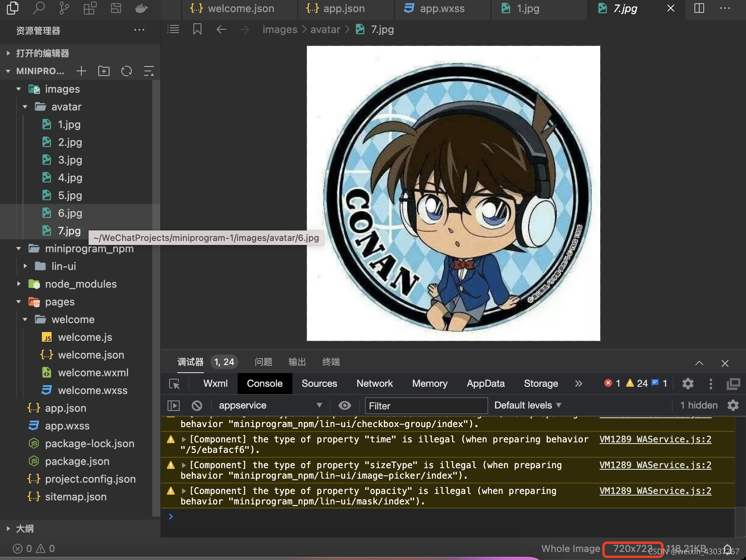
Task: Toggle live expression eye icon
Action: (345, 405)
